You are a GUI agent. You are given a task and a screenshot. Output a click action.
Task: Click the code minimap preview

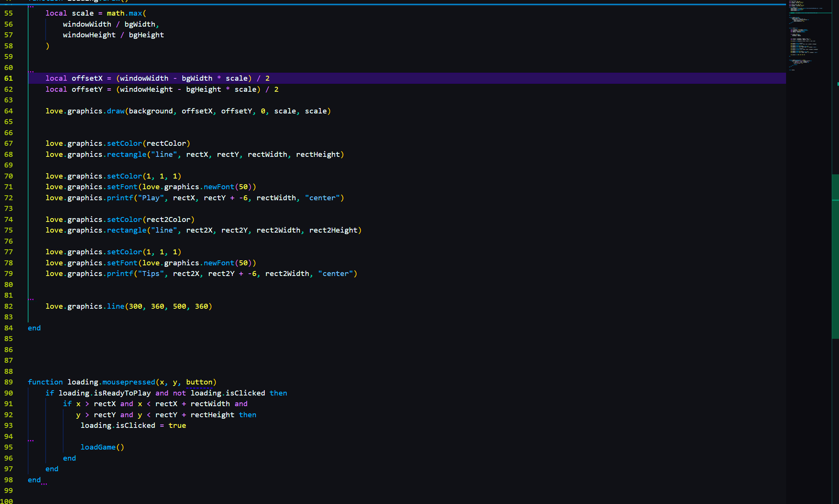click(x=809, y=36)
